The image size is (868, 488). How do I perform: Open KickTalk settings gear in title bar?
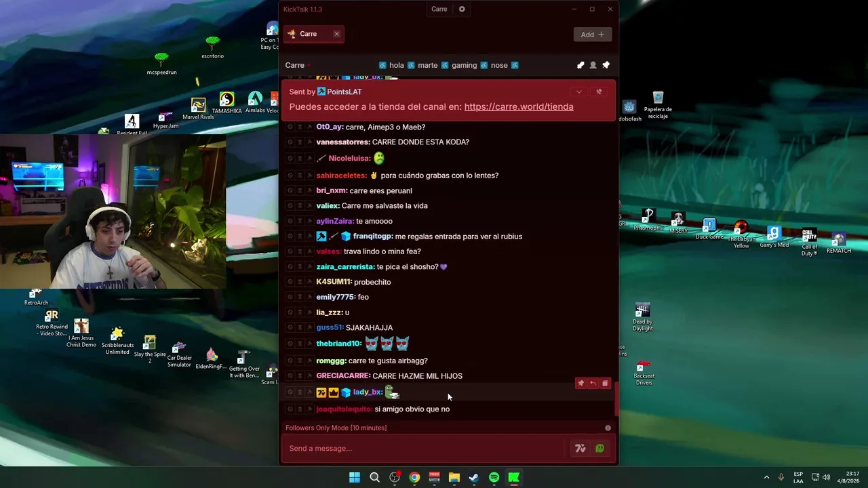pyautogui.click(x=462, y=9)
